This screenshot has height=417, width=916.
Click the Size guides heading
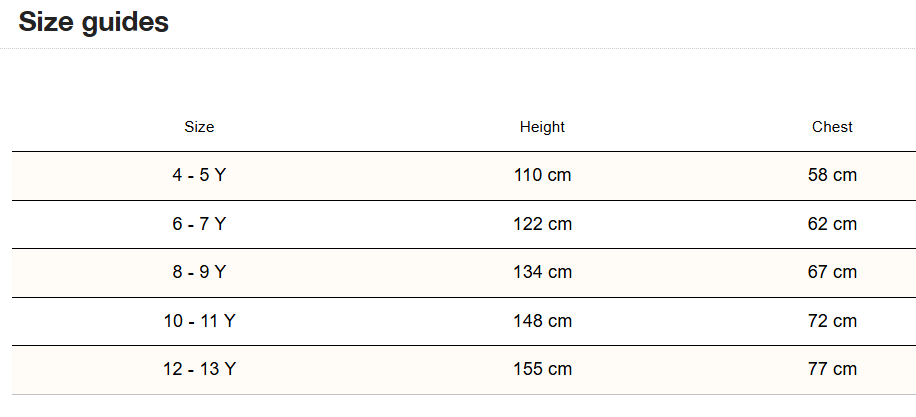pyautogui.click(x=94, y=22)
